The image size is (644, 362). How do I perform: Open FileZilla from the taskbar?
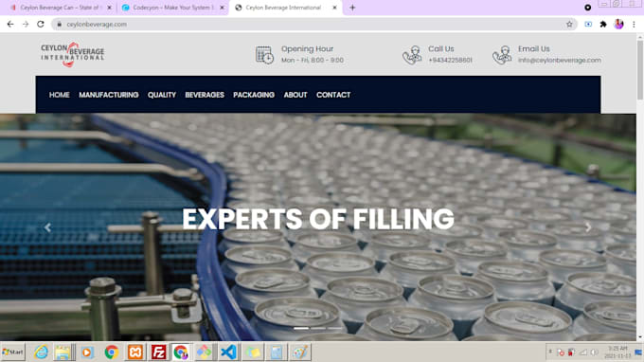pos(158,353)
